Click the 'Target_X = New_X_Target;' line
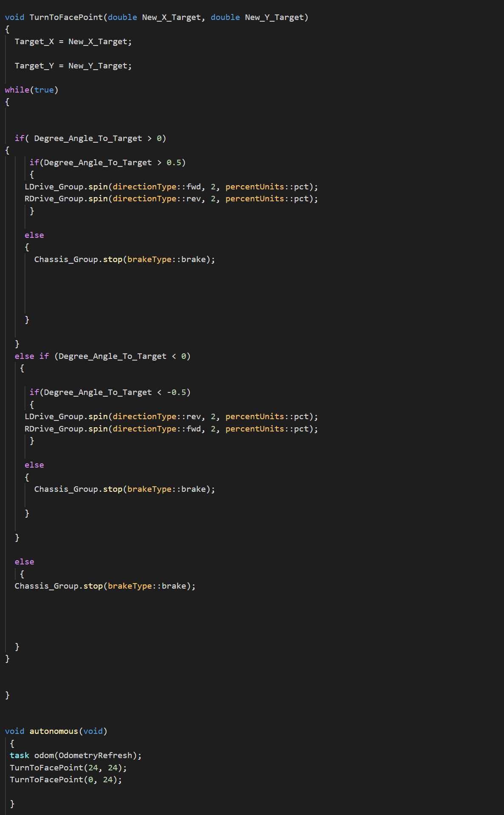 tap(73, 42)
